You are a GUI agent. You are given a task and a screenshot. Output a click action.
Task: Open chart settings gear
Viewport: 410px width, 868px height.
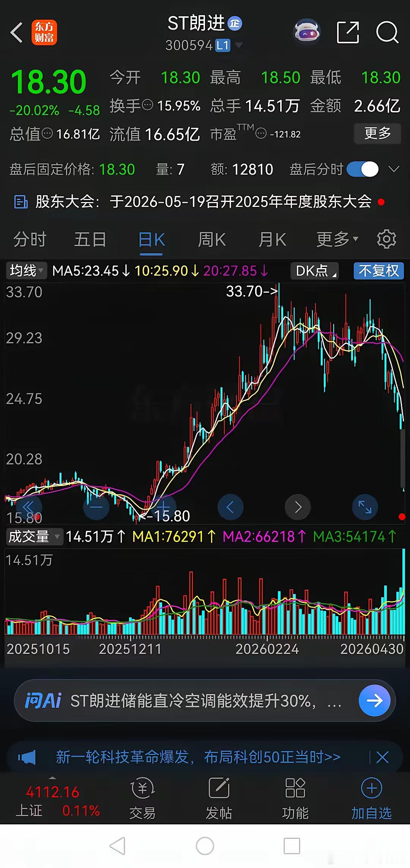pos(386,239)
